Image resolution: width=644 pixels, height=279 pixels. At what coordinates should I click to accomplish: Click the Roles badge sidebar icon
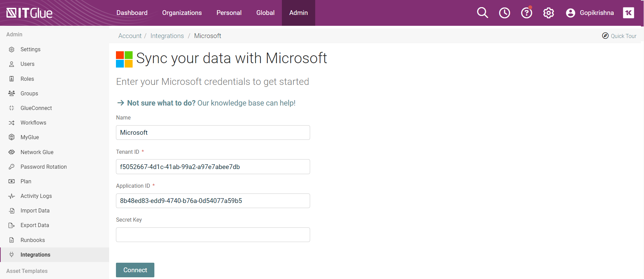pos(12,79)
